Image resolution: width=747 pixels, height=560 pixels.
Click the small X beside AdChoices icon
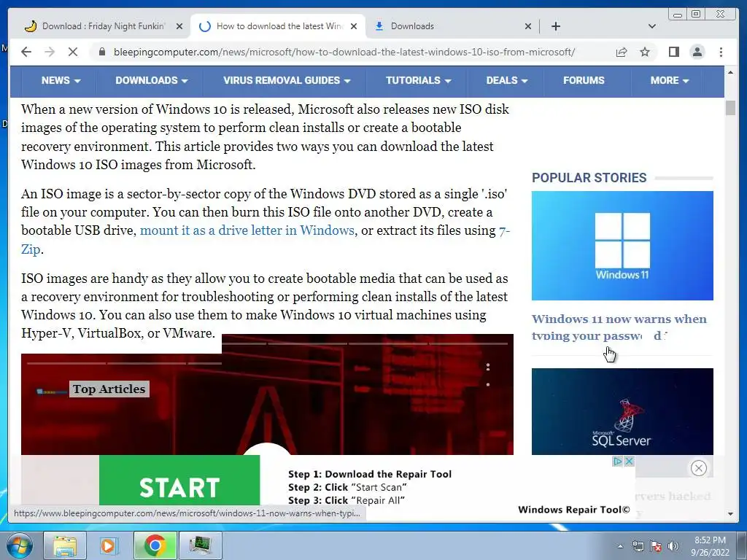pos(629,462)
